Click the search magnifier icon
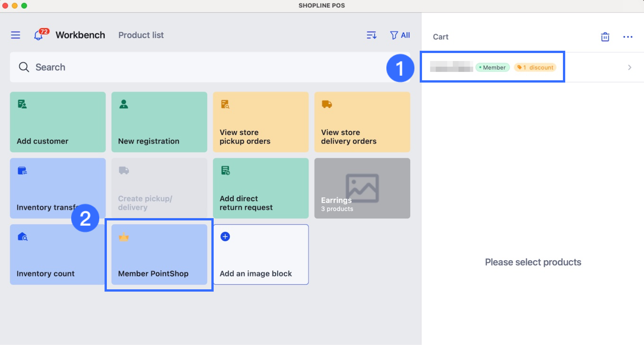This screenshot has height=345, width=644. 24,67
